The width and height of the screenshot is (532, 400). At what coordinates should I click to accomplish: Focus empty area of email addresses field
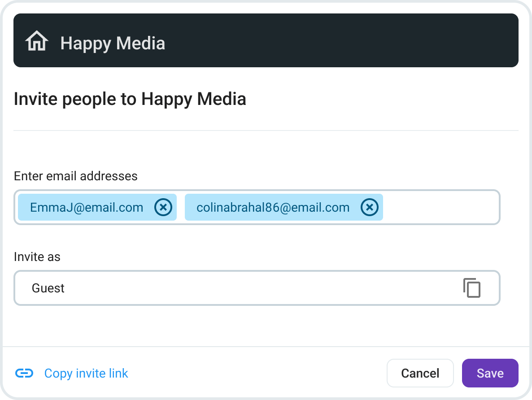point(441,207)
